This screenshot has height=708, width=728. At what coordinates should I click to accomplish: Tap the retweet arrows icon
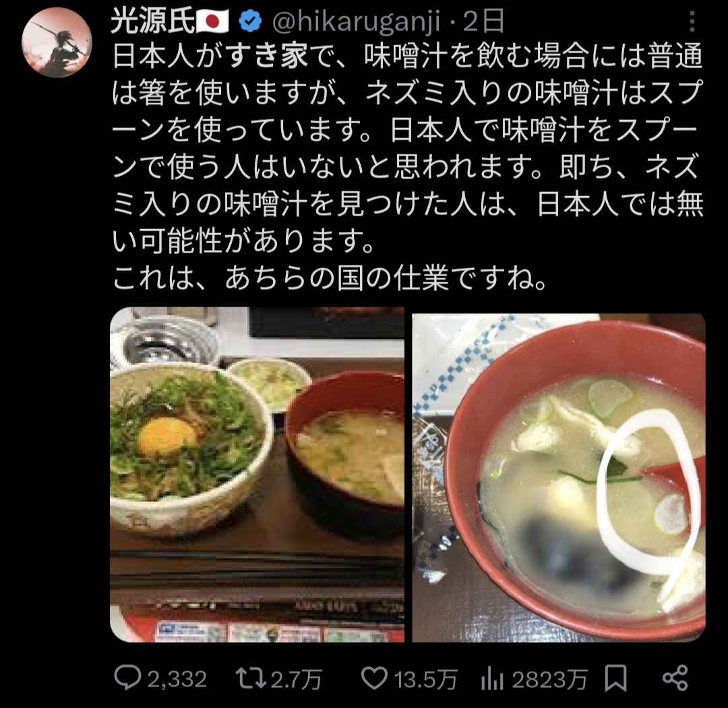(x=250, y=678)
